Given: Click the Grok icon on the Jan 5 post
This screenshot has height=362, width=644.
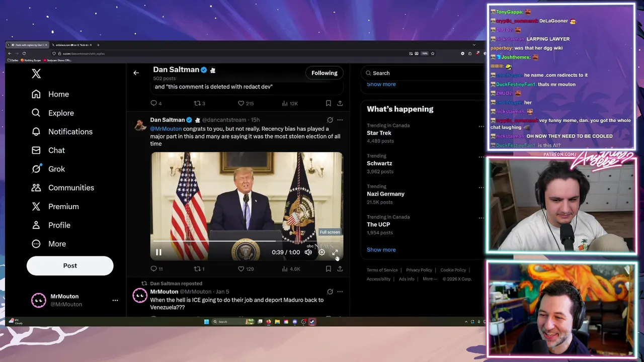Looking at the screenshot, I should click(x=330, y=292).
